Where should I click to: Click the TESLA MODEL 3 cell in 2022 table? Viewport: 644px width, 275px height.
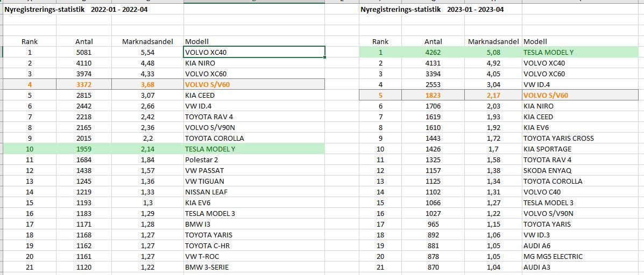(x=254, y=214)
